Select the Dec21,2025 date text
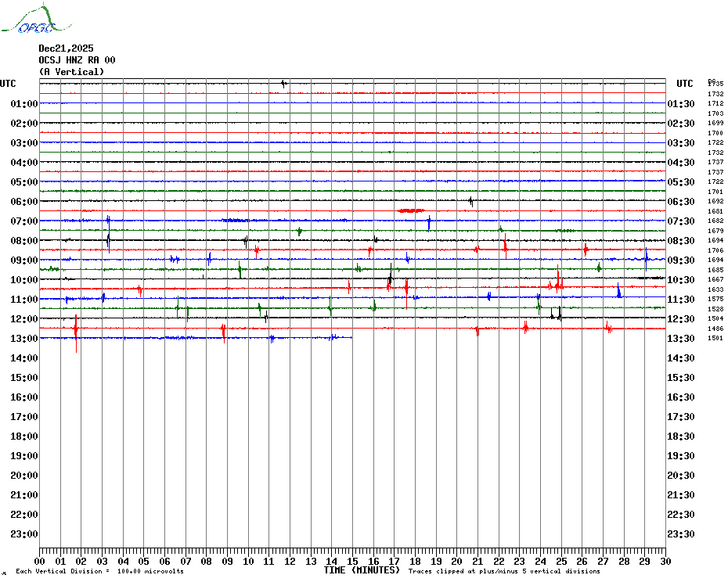The height and width of the screenshot is (582, 728). (66, 48)
